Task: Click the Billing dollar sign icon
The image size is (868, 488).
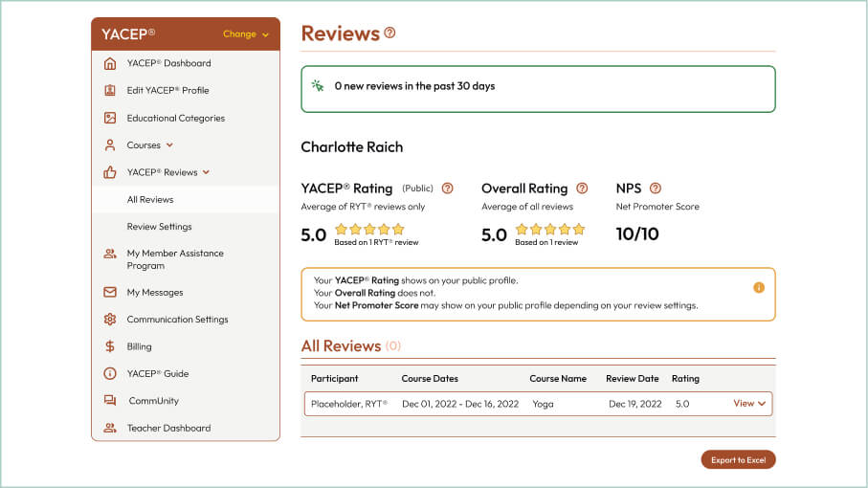Action: pyautogui.click(x=109, y=346)
